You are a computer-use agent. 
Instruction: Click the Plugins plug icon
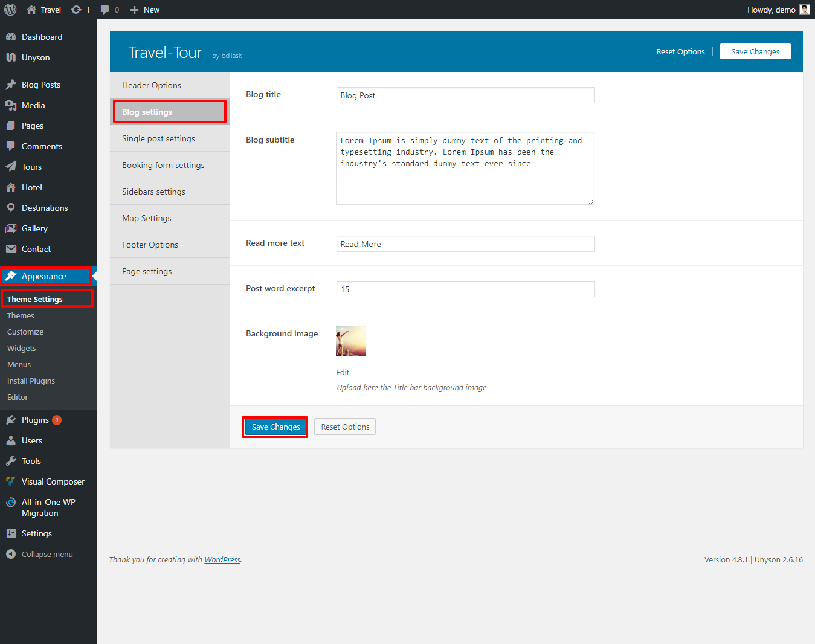(11, 420)
